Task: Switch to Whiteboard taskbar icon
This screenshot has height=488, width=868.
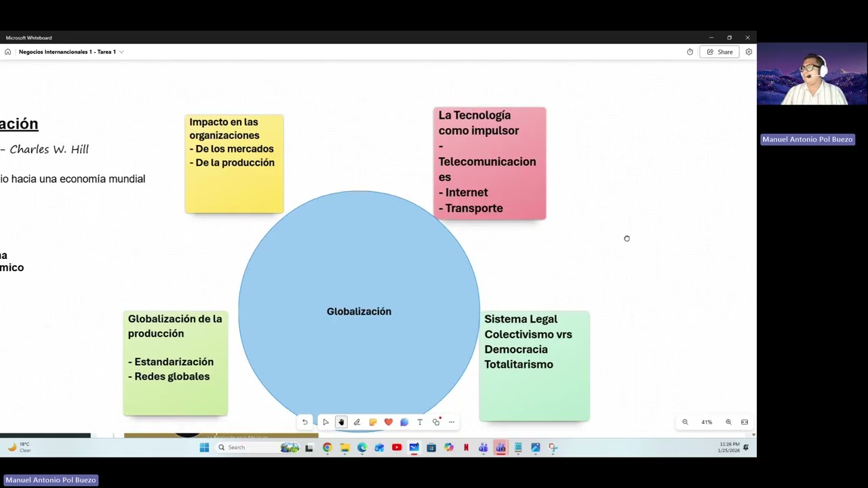Action: point(414,447)
